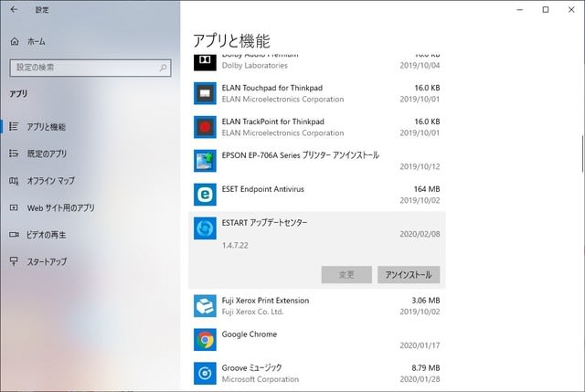Click the search magnifier icon
The image size is (585, 392).
[163, 68]
